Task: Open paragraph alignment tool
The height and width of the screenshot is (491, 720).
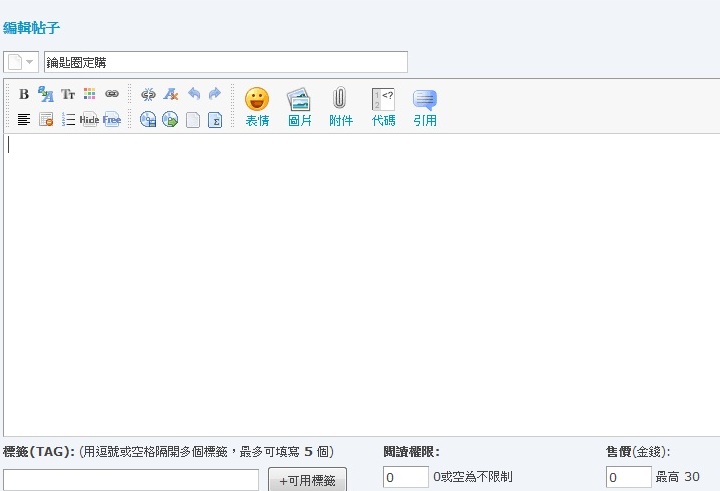Action: [24, 119]
